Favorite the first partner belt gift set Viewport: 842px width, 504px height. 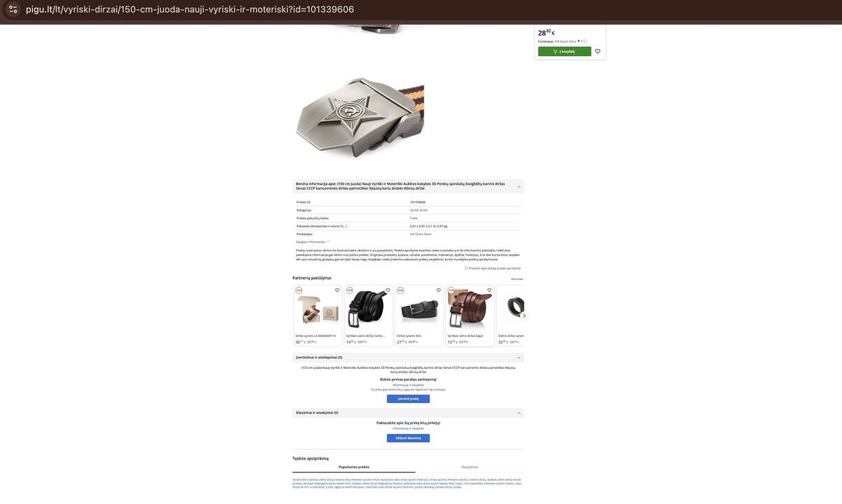click(337, 290)
